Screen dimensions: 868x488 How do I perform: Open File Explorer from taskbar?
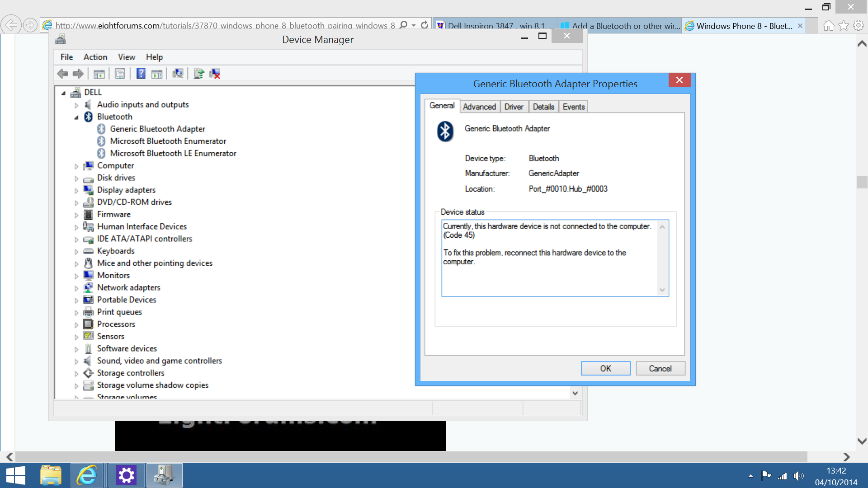[x=51, y=475]
